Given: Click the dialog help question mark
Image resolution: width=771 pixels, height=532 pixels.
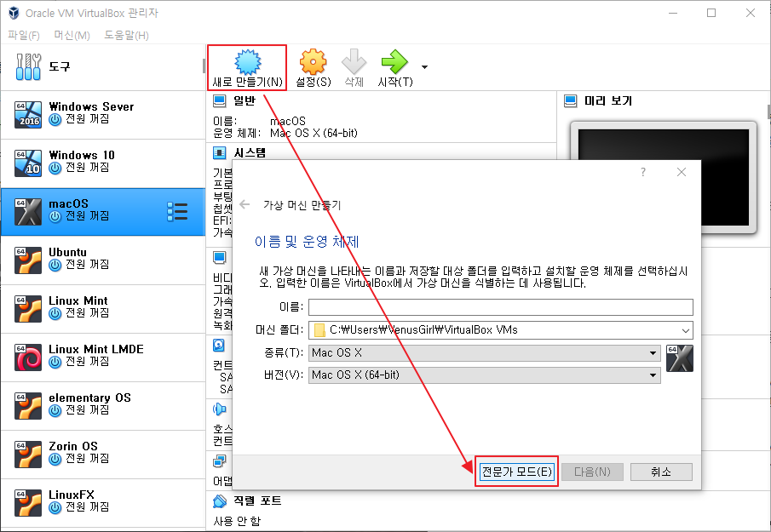Looking at the screenshot, I should click(x=642, y=172).
